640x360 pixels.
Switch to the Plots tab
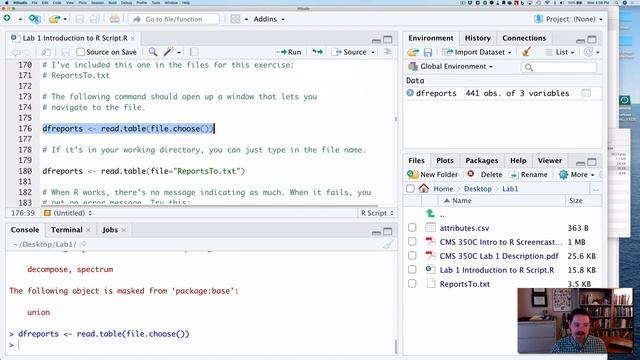[444, 160]
